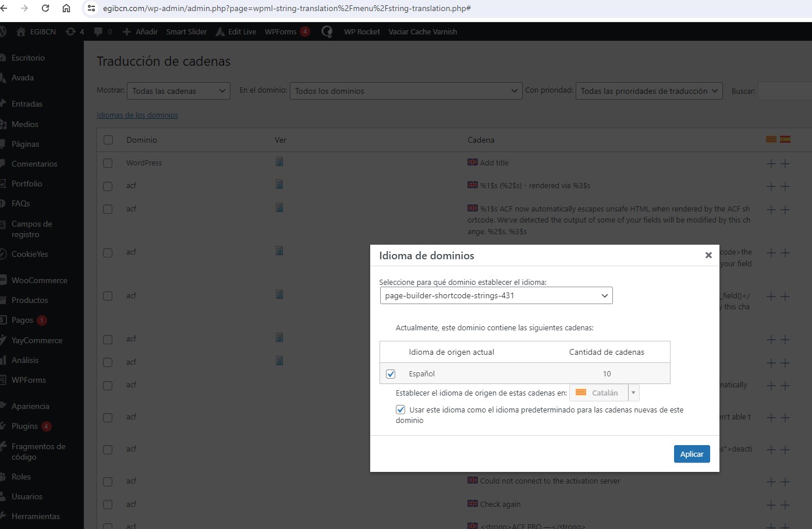
Task: Click plus icon to translate 'Add title' to Catalan
Action: pyautogui.click(x=771, y=164)
